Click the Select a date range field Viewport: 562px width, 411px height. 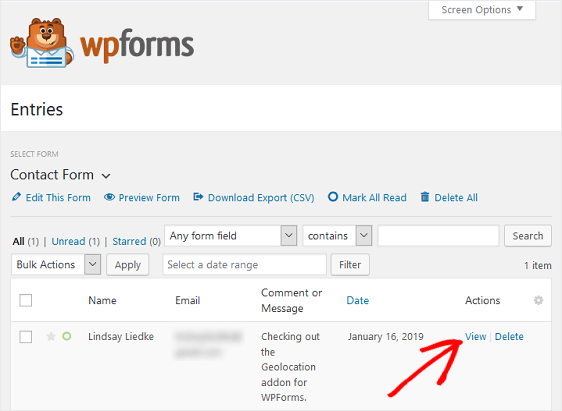244,264
